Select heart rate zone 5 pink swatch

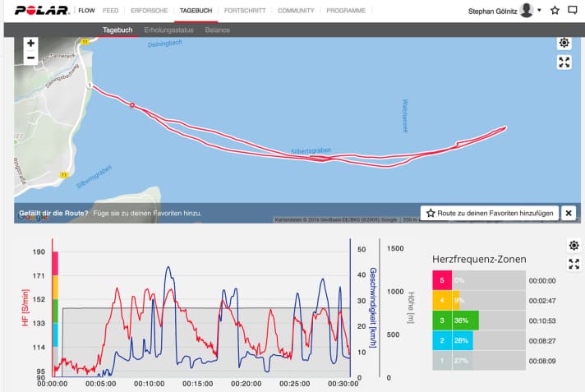(442, 279)
